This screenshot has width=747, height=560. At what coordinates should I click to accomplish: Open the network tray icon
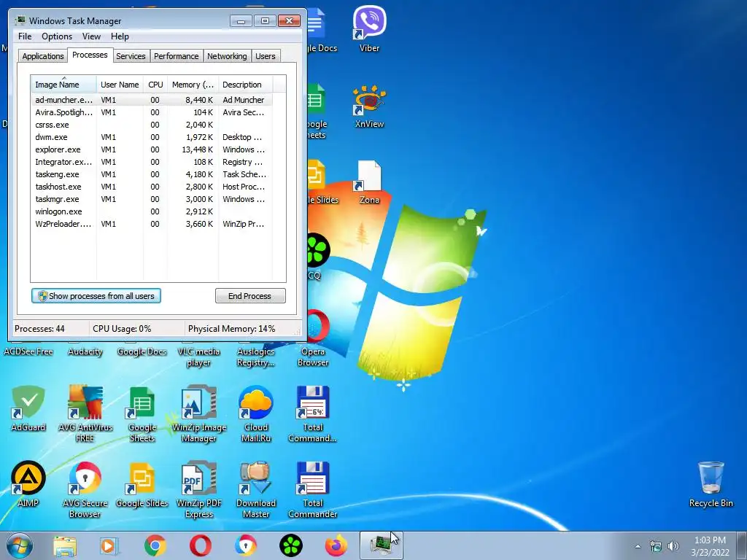[656, 546]
